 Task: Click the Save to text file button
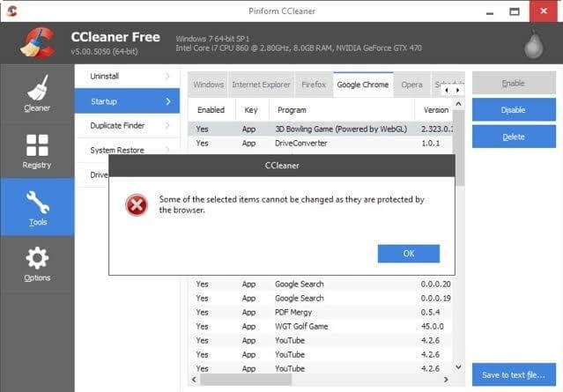514,374
